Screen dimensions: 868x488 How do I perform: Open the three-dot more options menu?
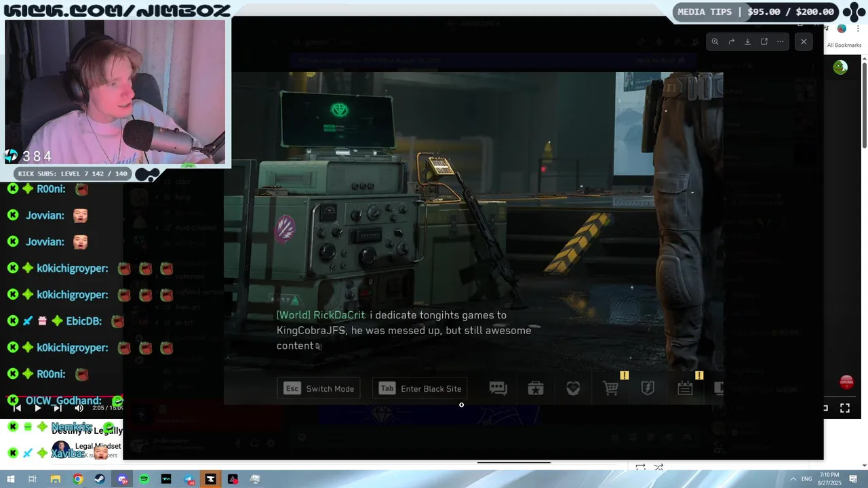[x=781, y=41]
